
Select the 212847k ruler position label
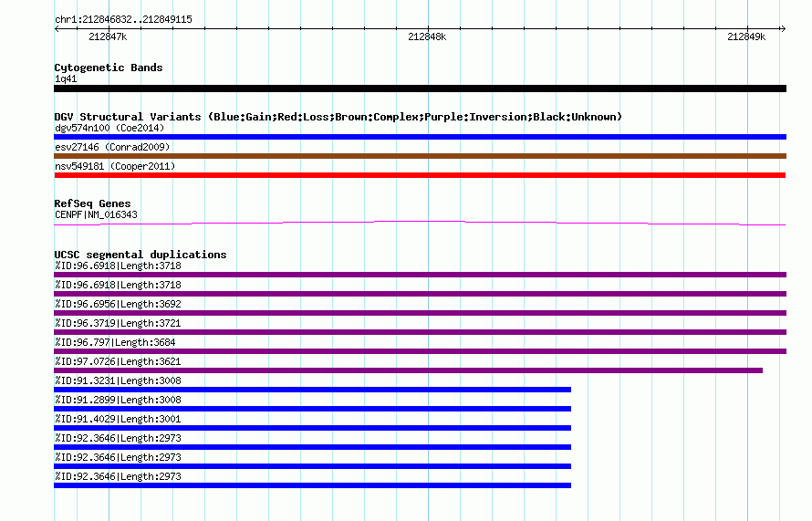click(108, 36)
